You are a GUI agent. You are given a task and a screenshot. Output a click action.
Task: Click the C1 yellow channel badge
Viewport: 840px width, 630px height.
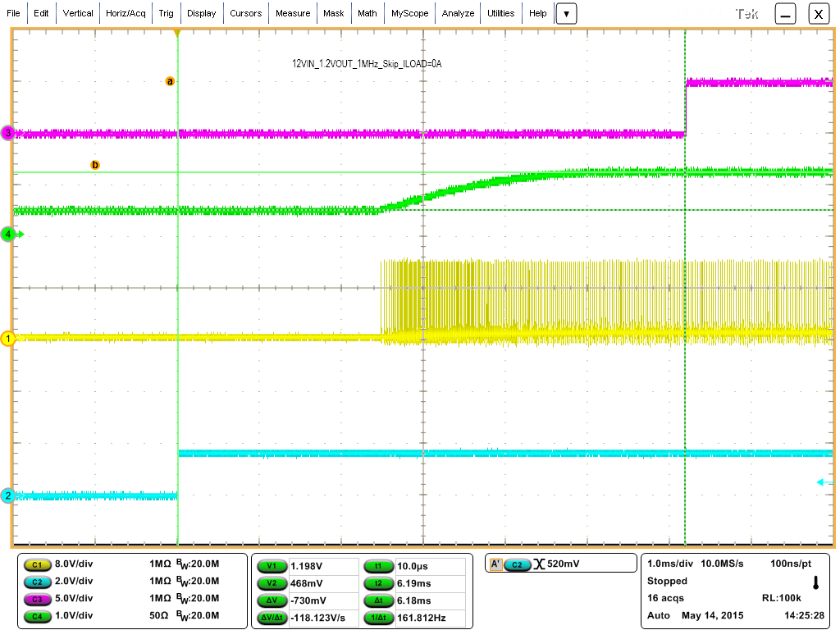tap(37, 564)
